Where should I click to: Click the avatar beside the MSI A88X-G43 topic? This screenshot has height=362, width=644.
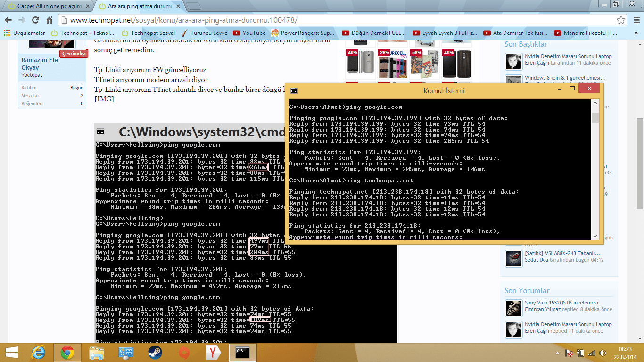pos(514,258)
